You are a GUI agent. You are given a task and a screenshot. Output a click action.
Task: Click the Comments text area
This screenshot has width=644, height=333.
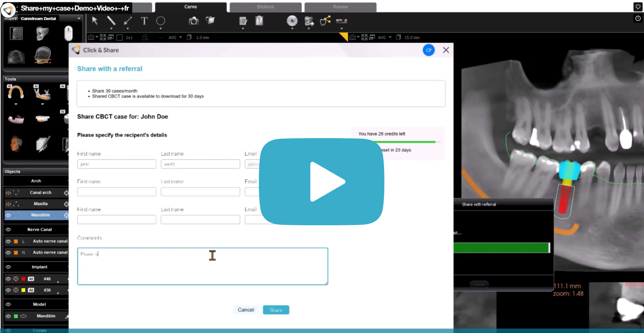(202, 266)
